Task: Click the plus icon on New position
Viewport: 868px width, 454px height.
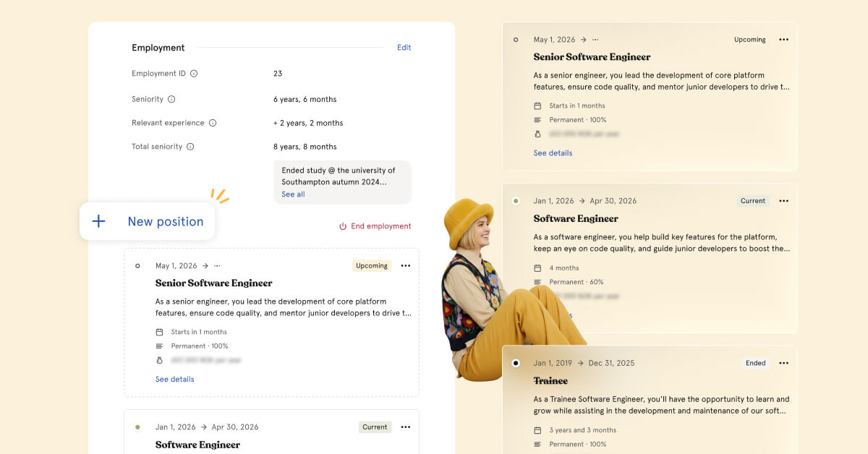Action: [99, 221]
